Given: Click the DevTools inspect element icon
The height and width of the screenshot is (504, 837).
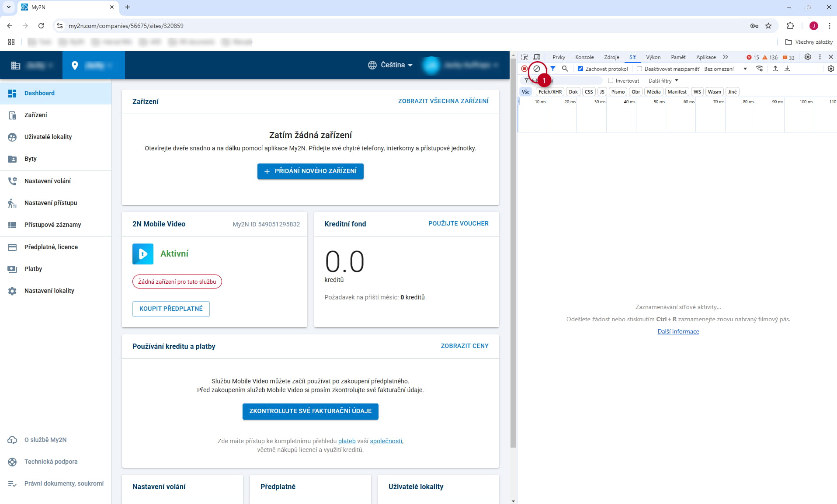Looking at the screenshot, I should tap(524, 57).
